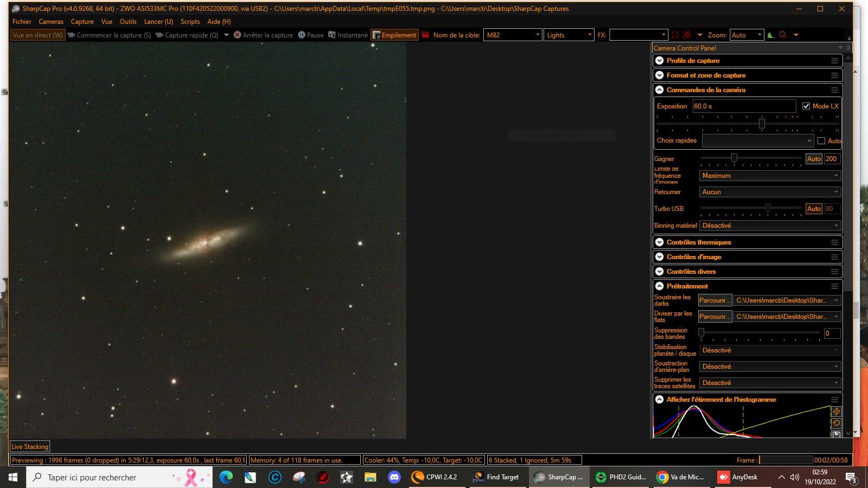Open the notification center icon

tap(851, 477)
